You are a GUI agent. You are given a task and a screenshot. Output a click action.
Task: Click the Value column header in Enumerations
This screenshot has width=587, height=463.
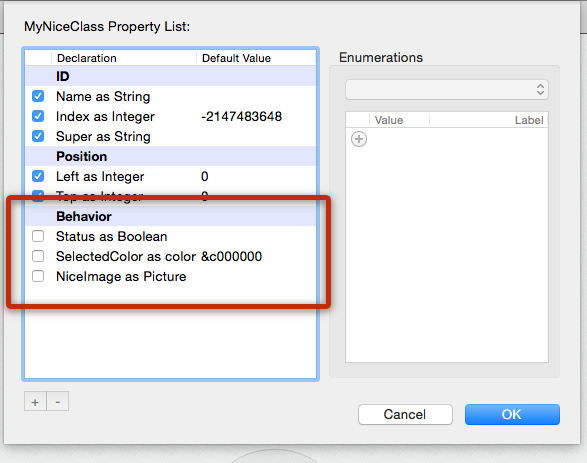coord(399,120)
